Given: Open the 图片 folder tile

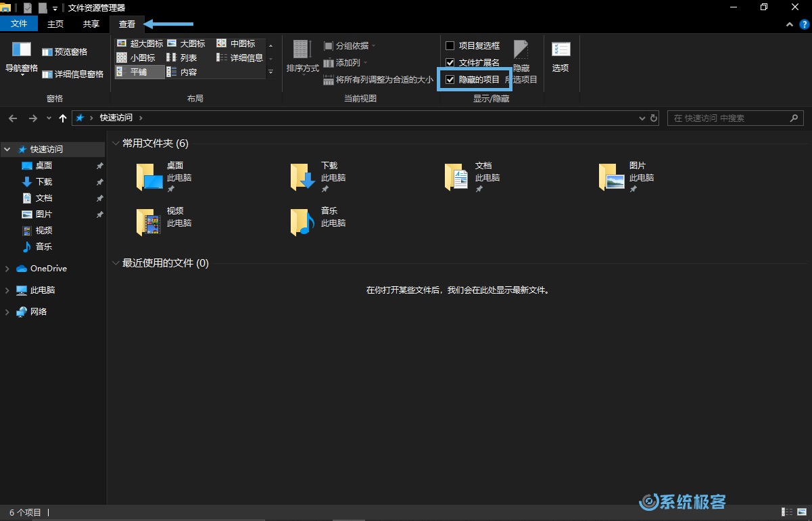Looking at the screenshot, I should 627,177.
